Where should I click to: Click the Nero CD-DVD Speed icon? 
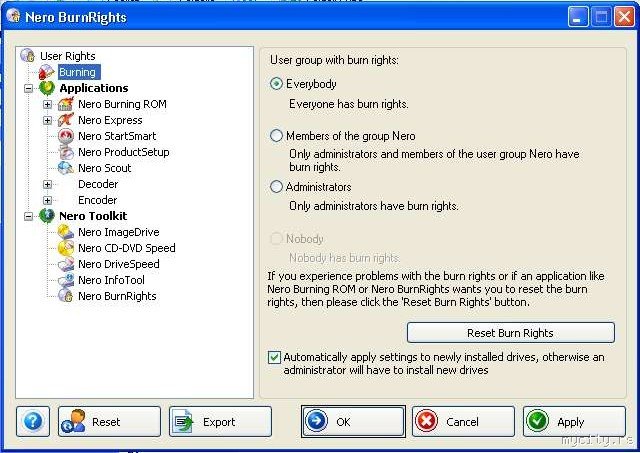(x=66, y=248)
